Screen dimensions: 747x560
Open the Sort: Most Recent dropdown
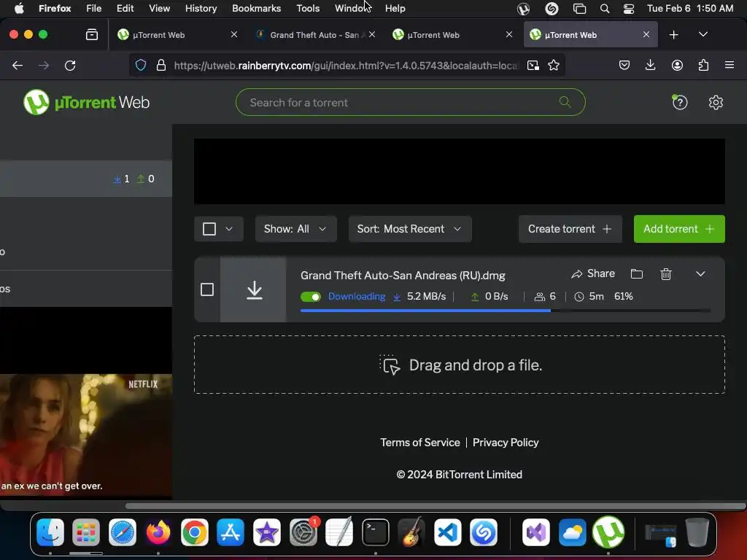point(410,229)
